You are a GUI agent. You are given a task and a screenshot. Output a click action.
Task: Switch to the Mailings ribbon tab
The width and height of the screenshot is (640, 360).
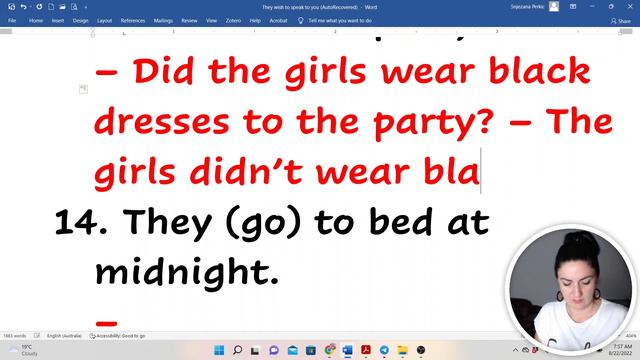pyautogui.click(x=163, y=20)
